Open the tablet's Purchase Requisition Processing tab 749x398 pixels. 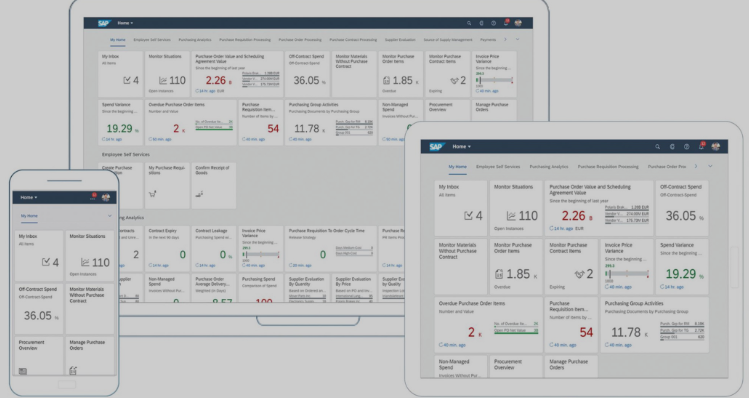(608, 167)
